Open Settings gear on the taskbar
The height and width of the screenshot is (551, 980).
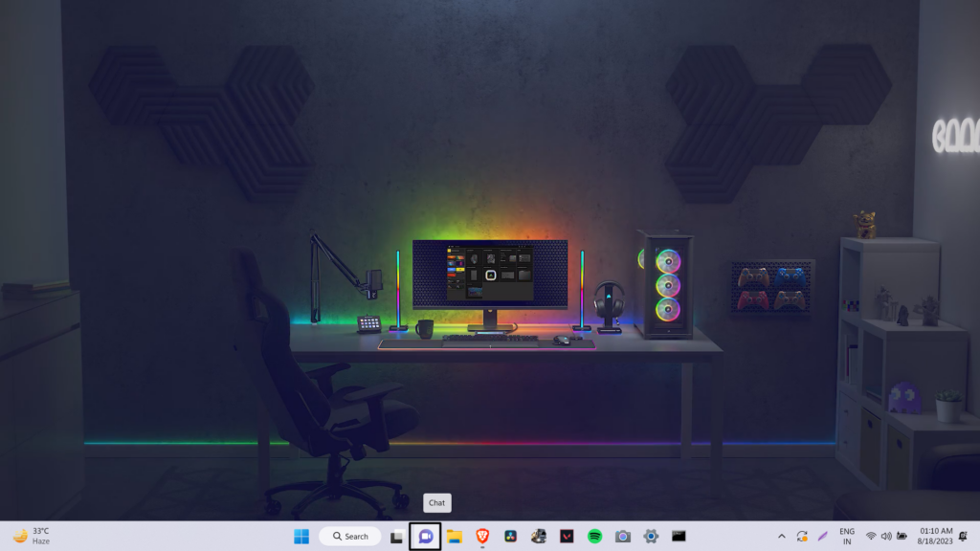[651, 537]
